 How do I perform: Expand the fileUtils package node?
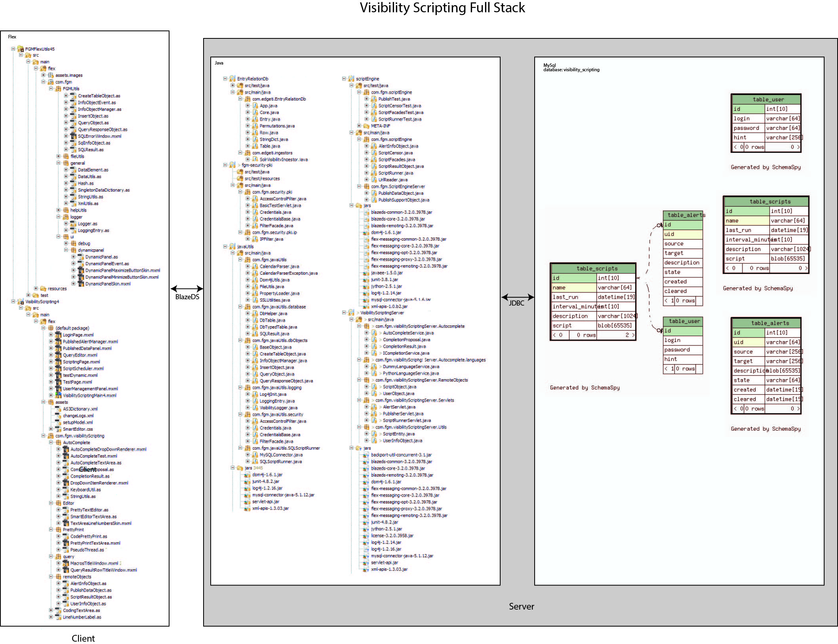[x=59, y=156]
